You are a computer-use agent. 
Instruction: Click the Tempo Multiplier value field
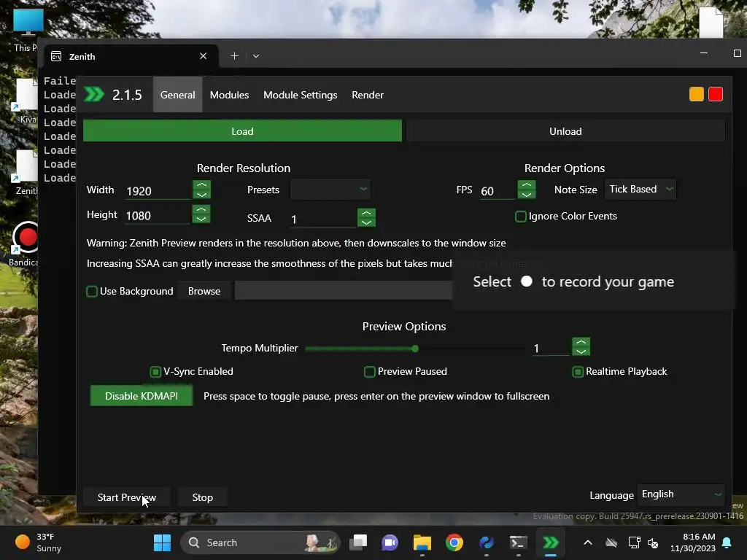click(x=550, y=349)
